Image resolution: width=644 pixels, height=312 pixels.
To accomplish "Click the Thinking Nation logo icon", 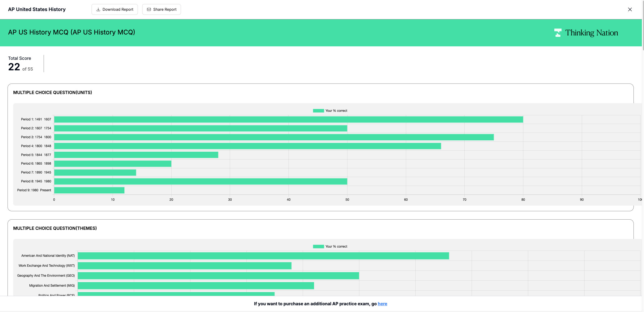I will (x=558, y=33).
